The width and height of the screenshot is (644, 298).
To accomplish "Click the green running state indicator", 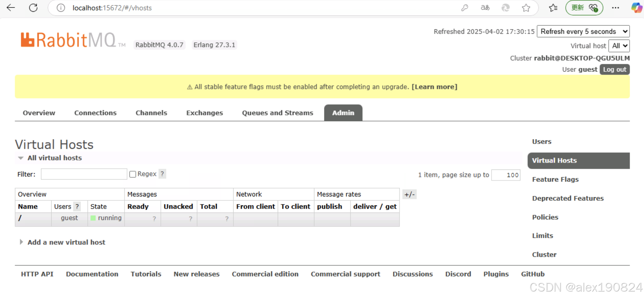I will click(93, 218).
